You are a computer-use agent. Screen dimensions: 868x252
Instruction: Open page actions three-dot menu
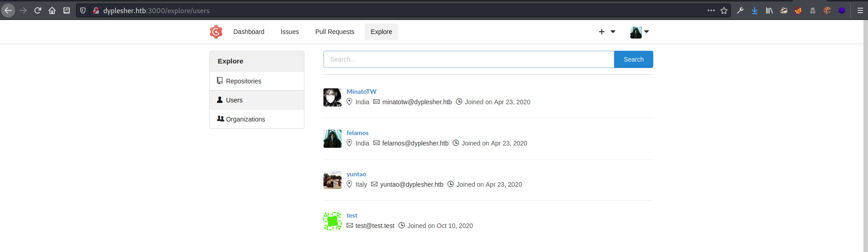pos(711,10)
